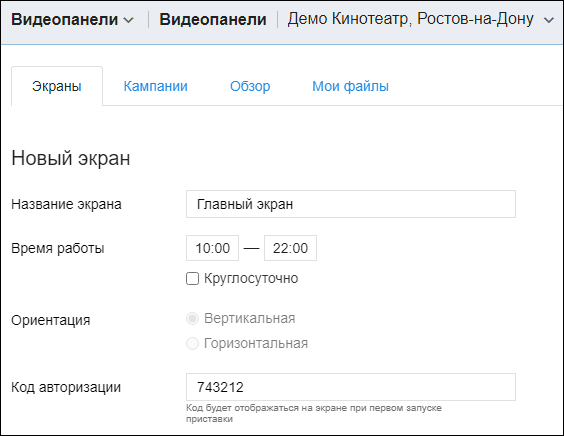Open the Мои файлы tab
Viewport: 564px width, 436px height.
[x=350, y=86]
